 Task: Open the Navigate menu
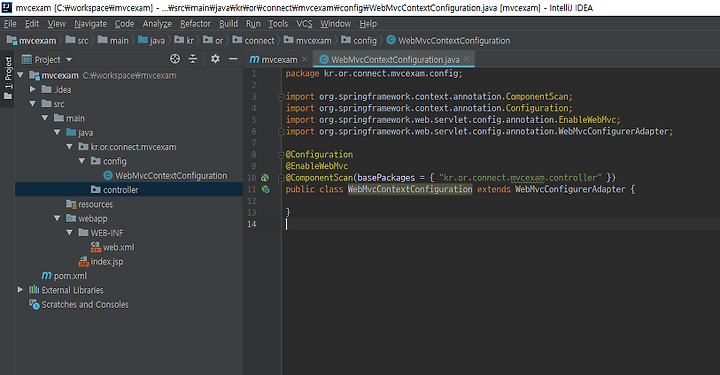(x=90, y=24)
